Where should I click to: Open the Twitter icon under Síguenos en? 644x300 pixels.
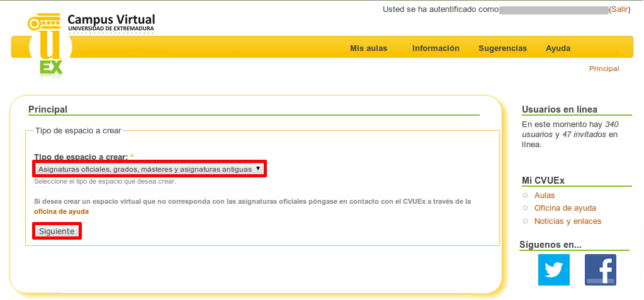553,270
